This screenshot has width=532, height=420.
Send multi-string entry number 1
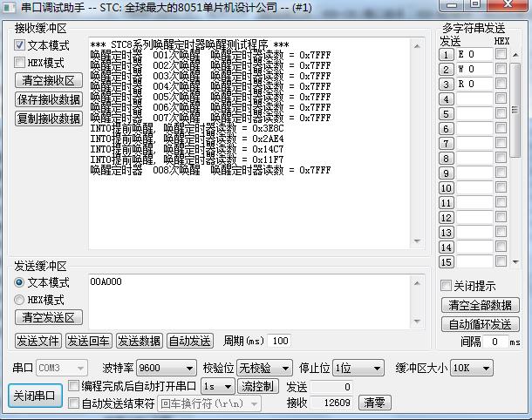446,55
